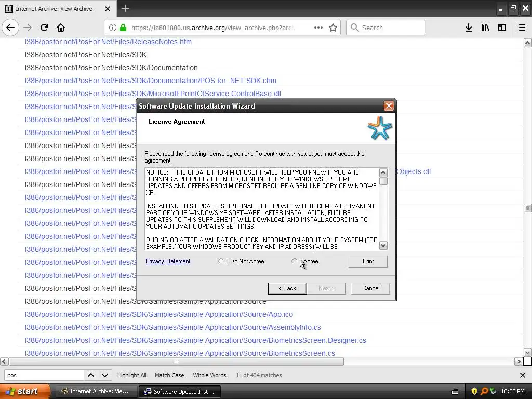Reload the current page
Screen dimensions: 532x399
(44, 28)
